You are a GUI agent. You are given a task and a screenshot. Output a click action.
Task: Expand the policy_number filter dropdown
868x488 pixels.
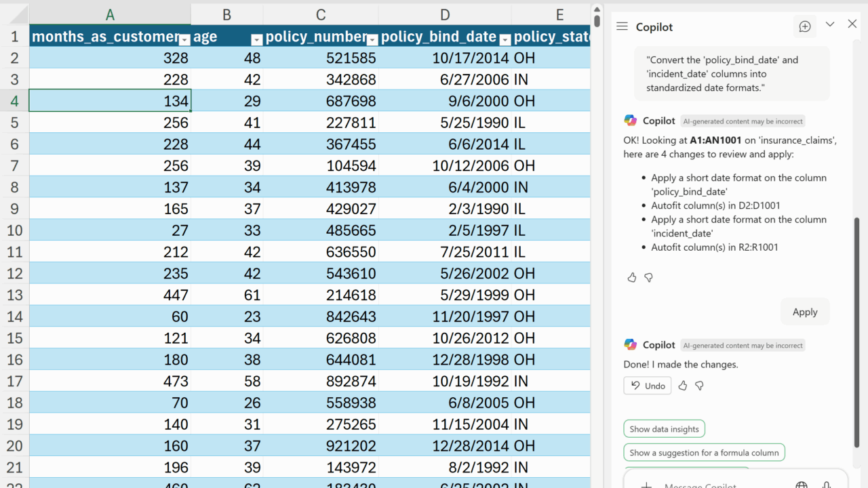point(372,39)
